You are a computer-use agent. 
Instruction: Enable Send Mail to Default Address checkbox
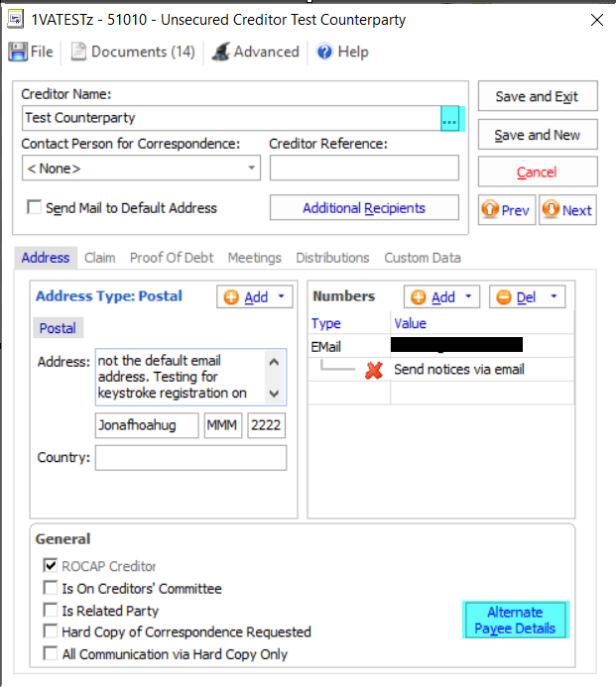pos(35,208)
